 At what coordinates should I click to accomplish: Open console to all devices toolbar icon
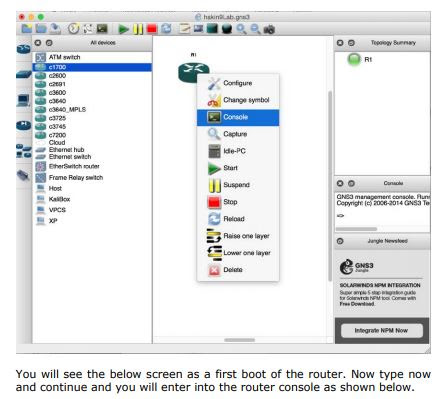point(102,29)
